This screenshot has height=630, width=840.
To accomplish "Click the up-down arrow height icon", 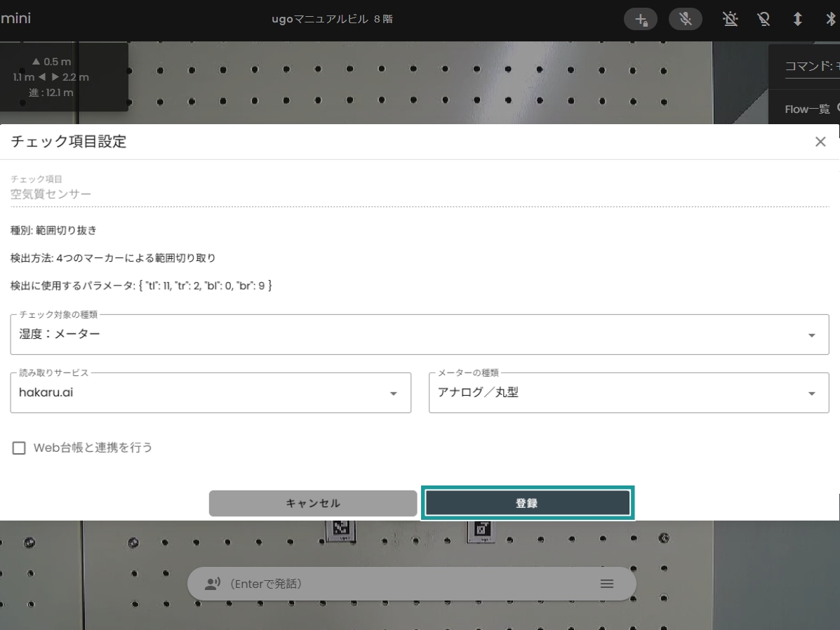I will click(797, 20).
